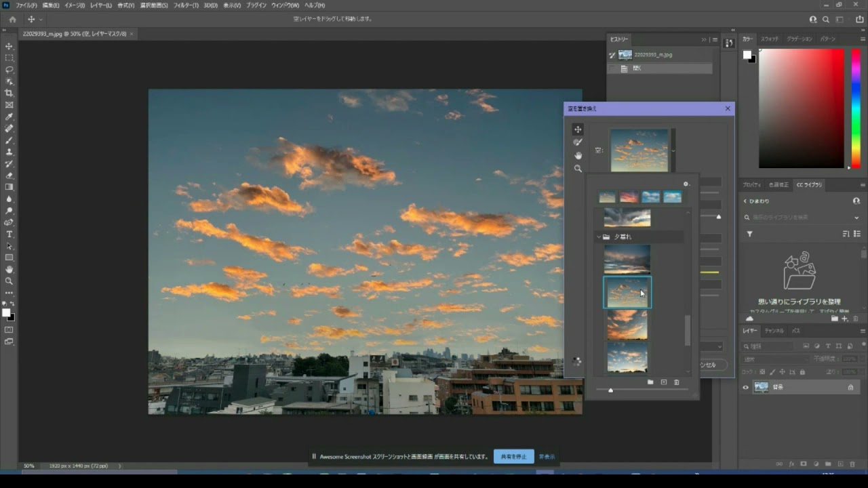Click 共有を停止 button

click(513, 457)
